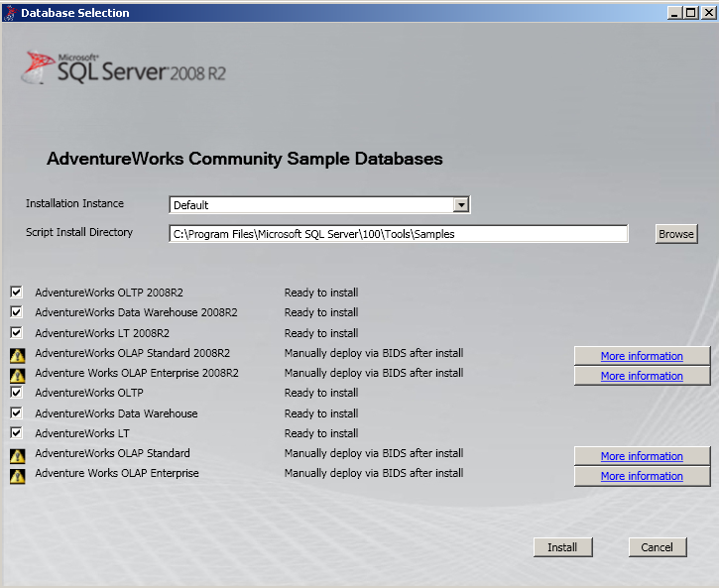The height and width of the screenshot is (588, 719).
Task: Open More information for OLAP Enterprise 2008R2
Action: click(x=642, y=376)
